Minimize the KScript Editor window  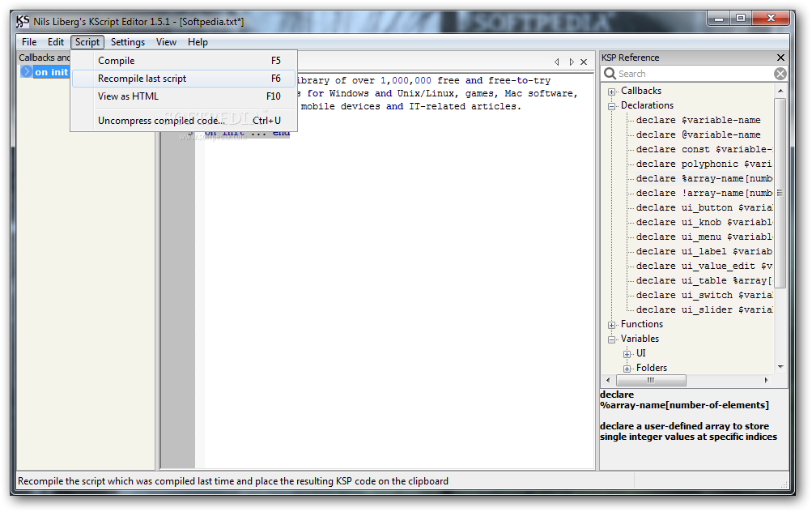tap(719, 19)
